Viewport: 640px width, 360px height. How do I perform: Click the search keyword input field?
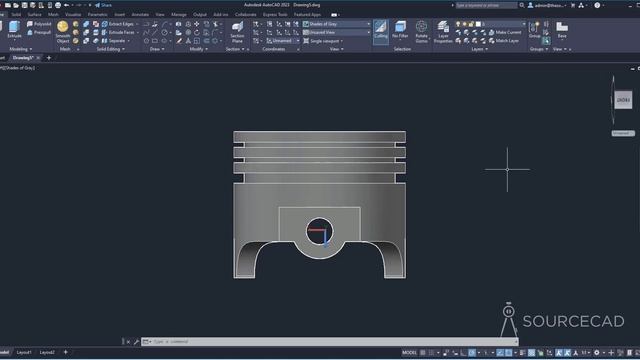pos(486,5)
